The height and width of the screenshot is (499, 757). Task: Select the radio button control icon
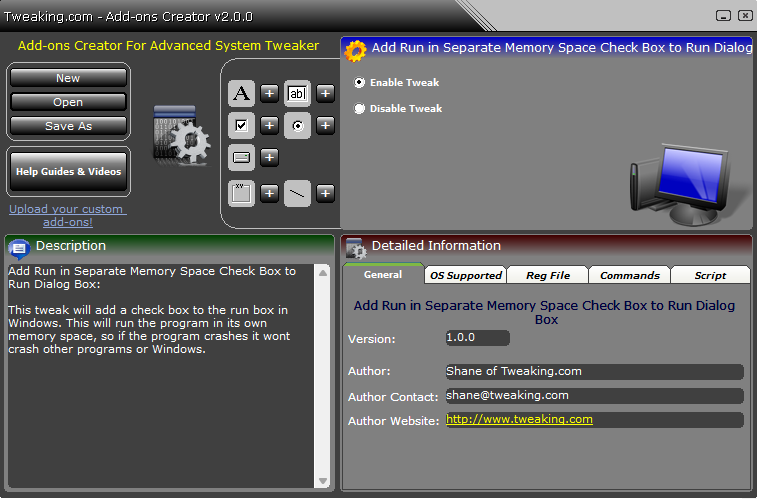click(297, 125)
